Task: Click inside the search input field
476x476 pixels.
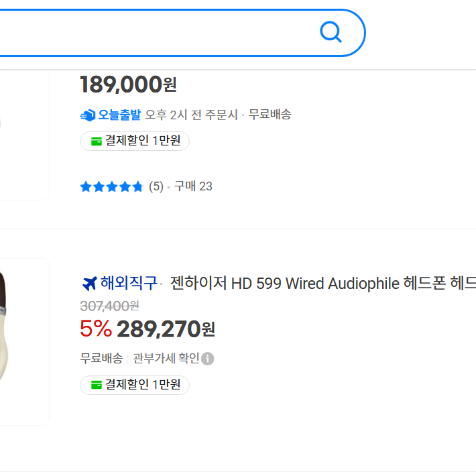Action: [x=154, y=32]
